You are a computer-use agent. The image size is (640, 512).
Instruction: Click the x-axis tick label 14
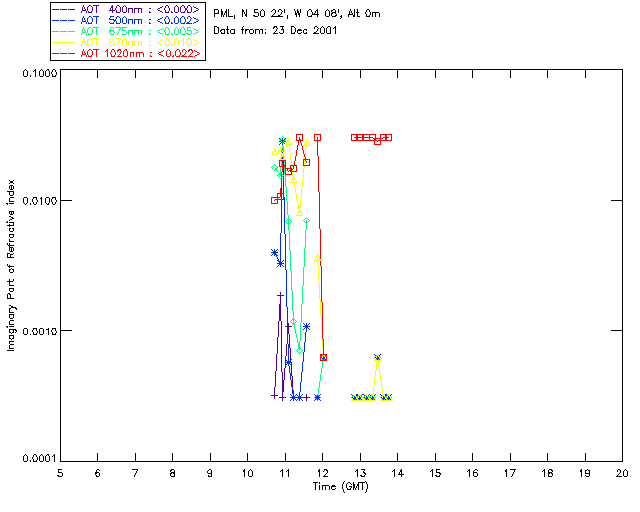(398, 473)
